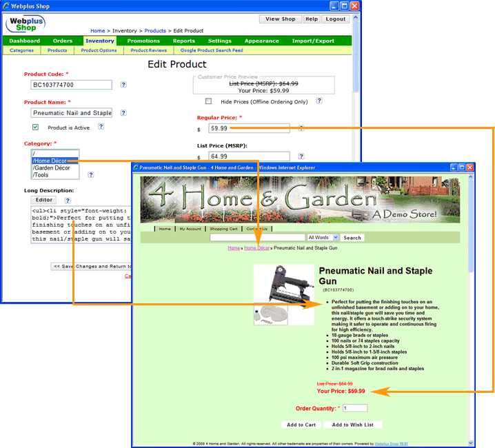Open Import/Export tab
The height and width of the screenshot is (448, 495).
(x=313, y=41)
